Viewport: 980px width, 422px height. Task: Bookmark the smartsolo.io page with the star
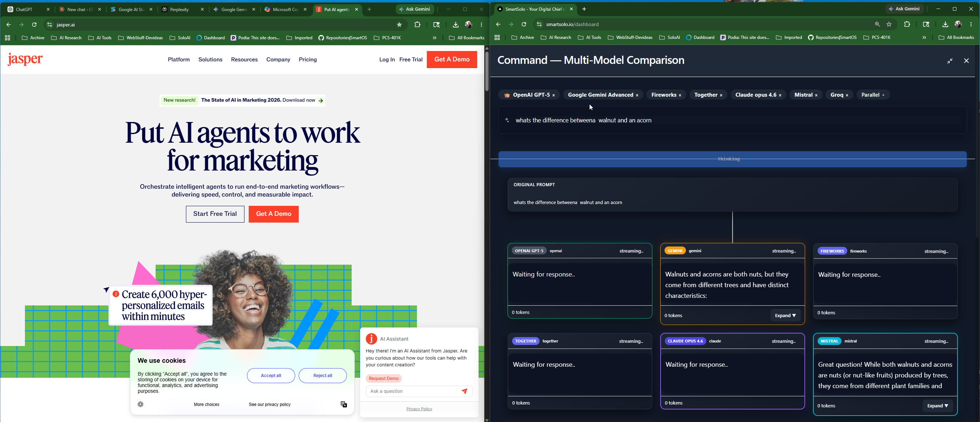889,24
